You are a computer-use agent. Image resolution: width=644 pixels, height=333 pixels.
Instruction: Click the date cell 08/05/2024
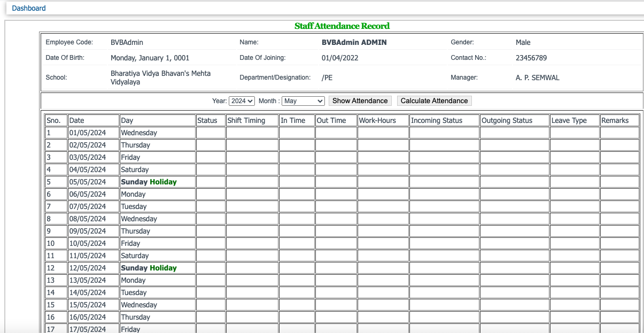click(x=94, y=219)
